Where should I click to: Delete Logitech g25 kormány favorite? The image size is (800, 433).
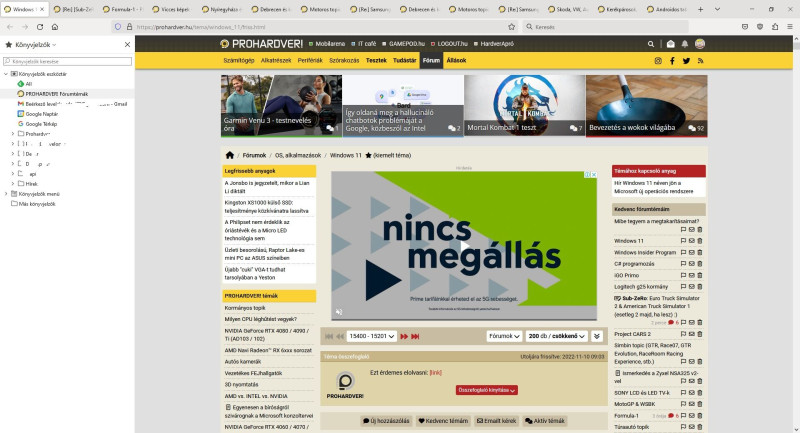pyautogui.click(x=699, y=287)
